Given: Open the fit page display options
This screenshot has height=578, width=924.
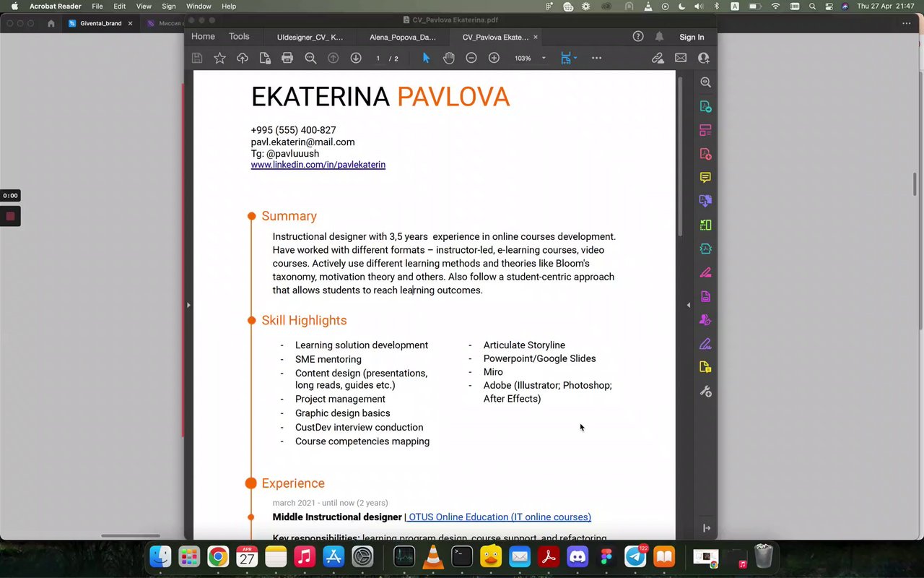Looking at the screenshot, I should pyautogui.click(x=568, y=58).
